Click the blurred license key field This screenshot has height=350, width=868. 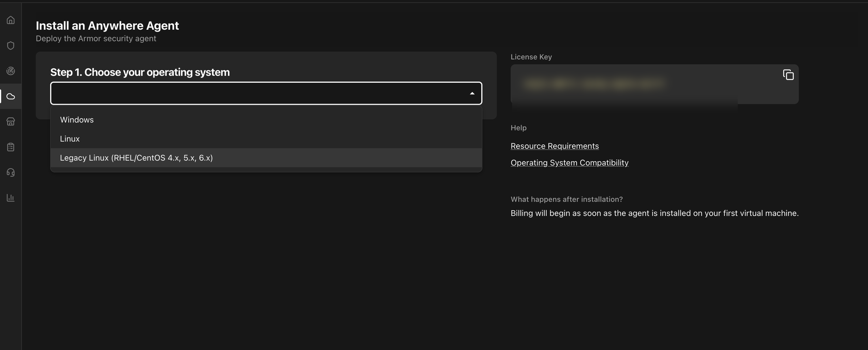(x=654, y=84)
